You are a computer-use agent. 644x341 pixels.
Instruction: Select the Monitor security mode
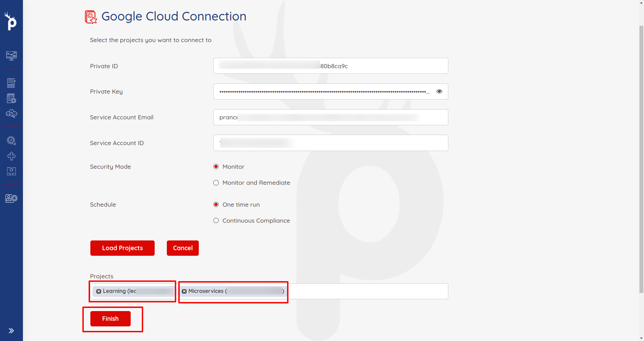coord(216,167)
